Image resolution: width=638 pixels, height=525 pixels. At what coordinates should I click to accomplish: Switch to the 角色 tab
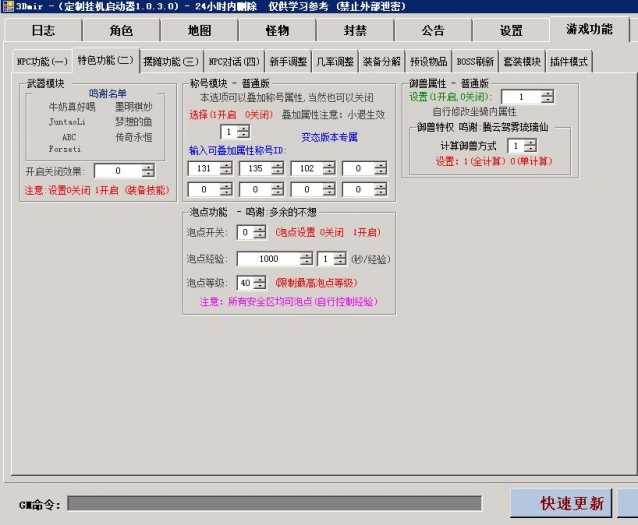click(121, 30)
